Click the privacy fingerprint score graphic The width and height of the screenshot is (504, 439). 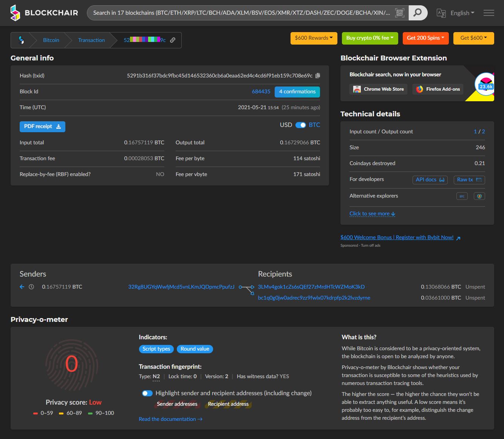[x=71, y=364]
